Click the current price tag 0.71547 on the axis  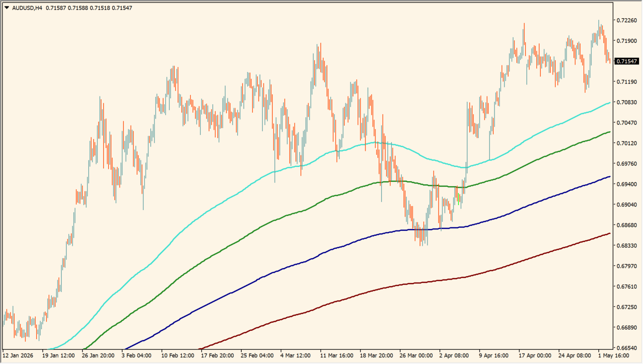click(x=627, y=61)
